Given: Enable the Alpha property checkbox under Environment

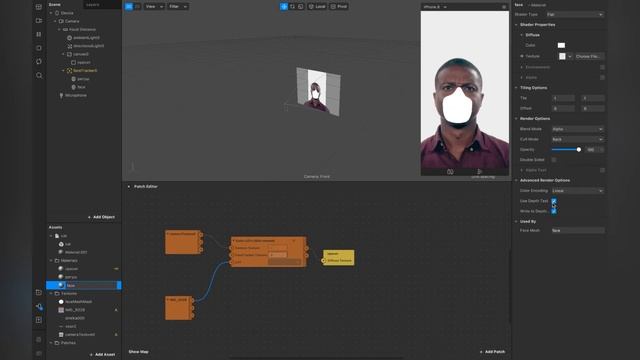Looking at the screenshot, I should [602, 77].
